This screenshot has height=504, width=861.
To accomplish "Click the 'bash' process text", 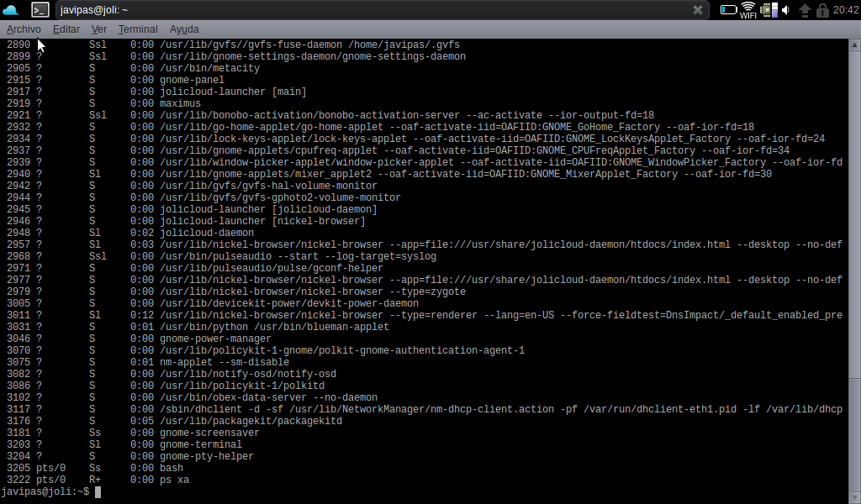I will pyautogui.click(x=172, y=468).
